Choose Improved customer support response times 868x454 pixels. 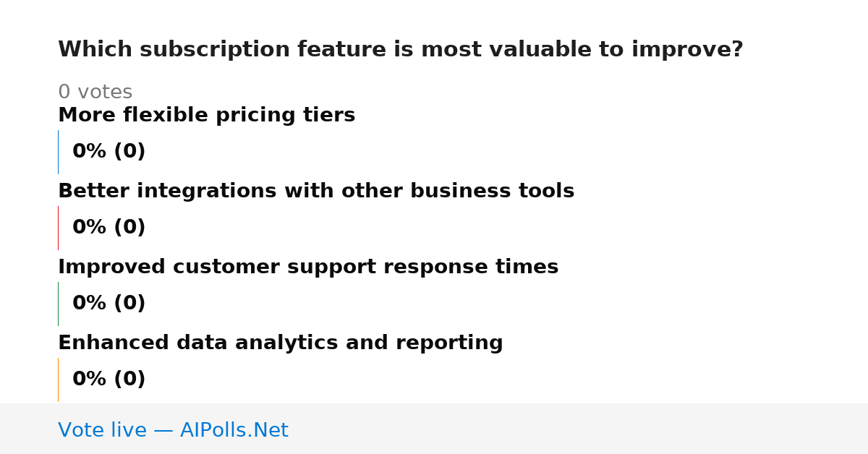pos(308,267)
